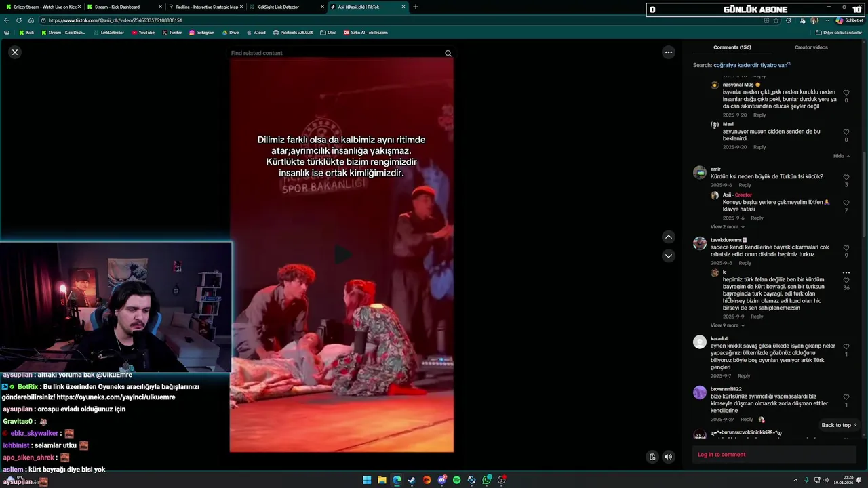This screenshot has height=488, width=868.
Task: Open system volume control in tray
Action: [x=825, y=480]
